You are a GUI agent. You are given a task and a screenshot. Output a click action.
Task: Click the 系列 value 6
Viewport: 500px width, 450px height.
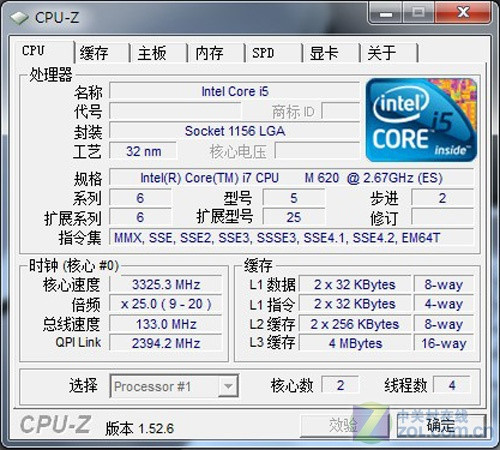[x=140, y=198]
